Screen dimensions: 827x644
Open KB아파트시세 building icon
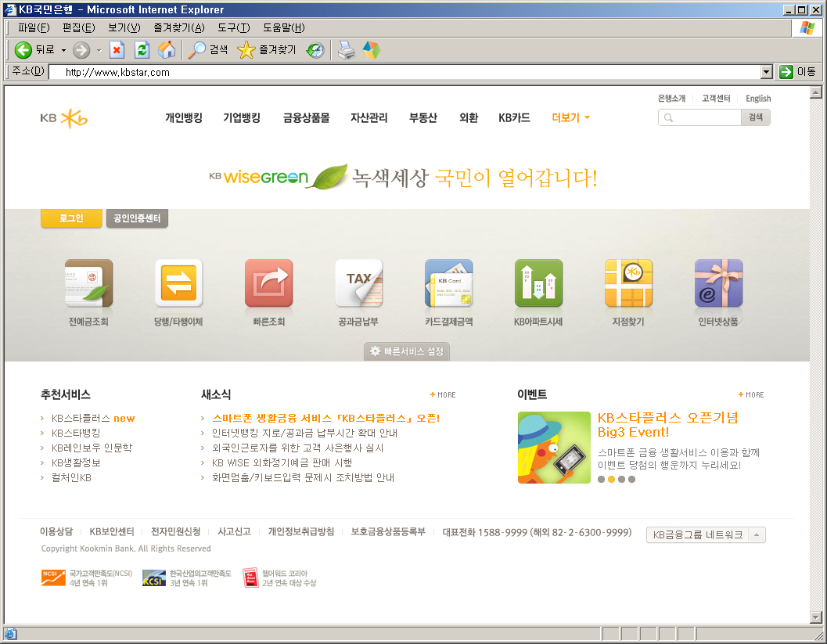click(x=538, y=282)
